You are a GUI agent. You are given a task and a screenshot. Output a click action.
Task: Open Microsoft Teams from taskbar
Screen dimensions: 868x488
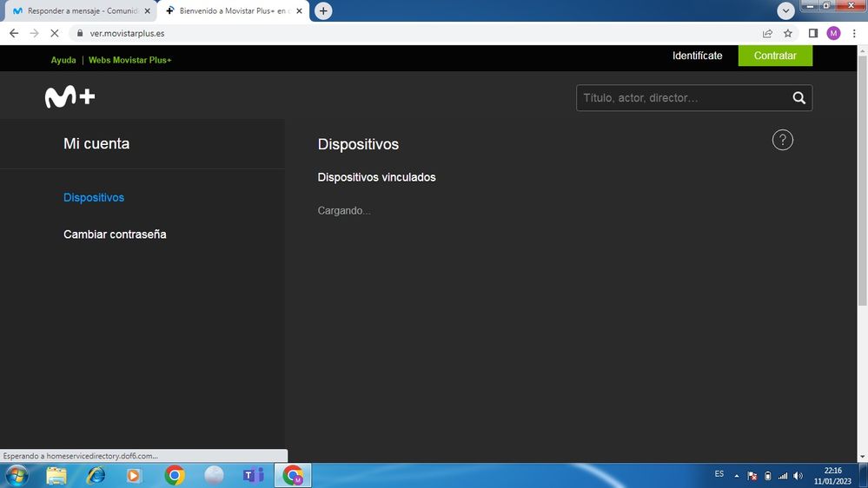coord(253,475)
